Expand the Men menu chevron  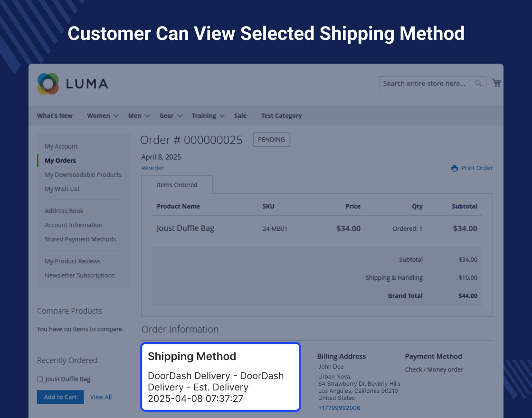click(x=147, y=116)
